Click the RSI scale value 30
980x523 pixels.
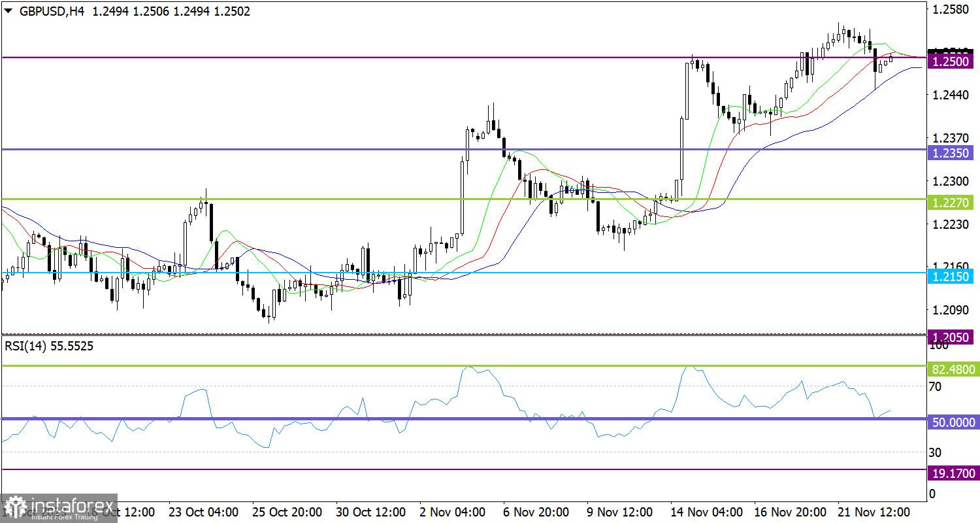[x=936, y=452]
